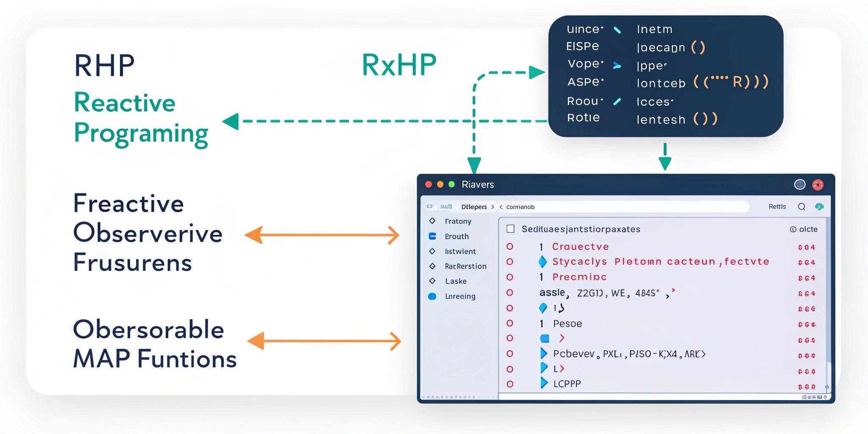
Task: Click into the Cormanab address field
Action: (623, 207)
